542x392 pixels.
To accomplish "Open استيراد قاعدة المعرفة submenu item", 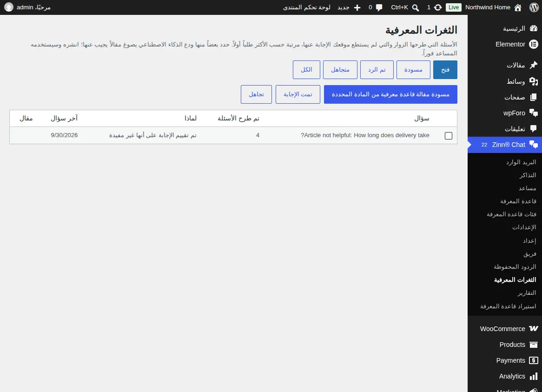I will (508, 306).
